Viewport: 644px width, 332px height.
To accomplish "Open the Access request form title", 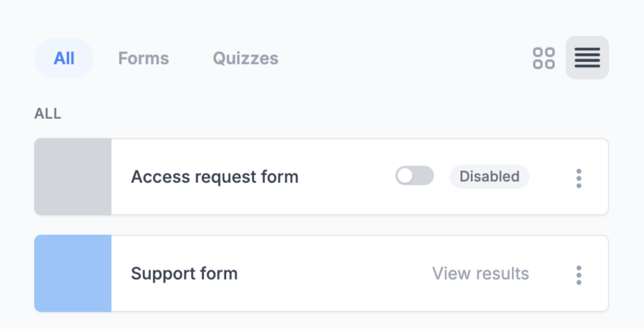I will point(214,177).
